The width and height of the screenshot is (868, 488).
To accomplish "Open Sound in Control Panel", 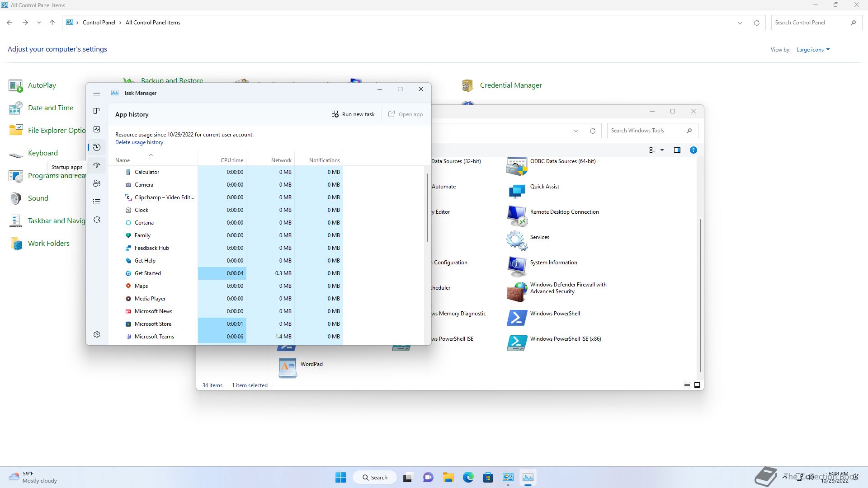I will (x=28, y=198).
